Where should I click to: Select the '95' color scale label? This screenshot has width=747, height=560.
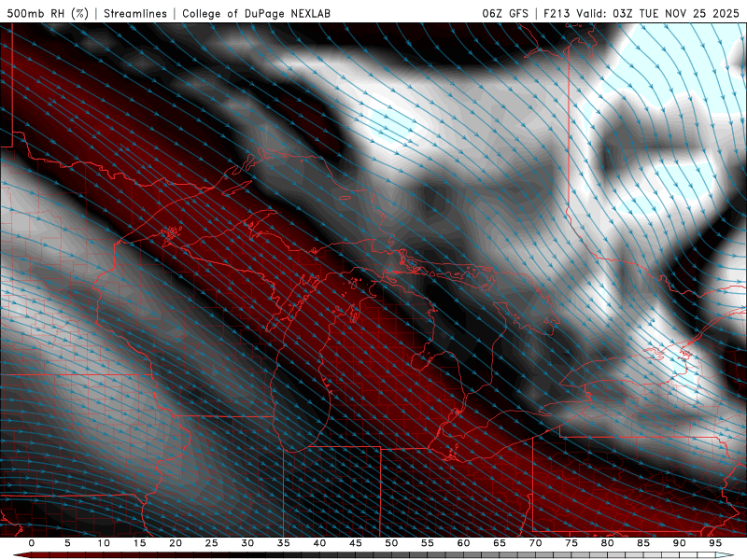tap(715, 543)
